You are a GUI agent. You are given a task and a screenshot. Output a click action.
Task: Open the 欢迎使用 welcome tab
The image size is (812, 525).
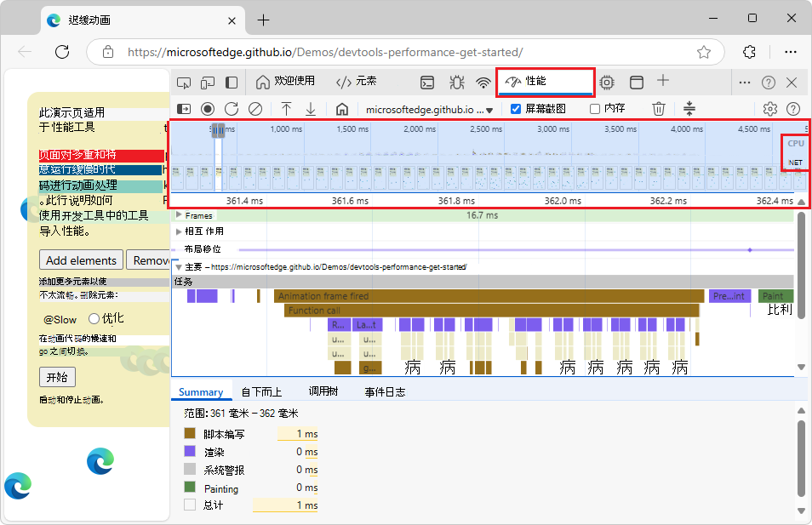[286, 82]
